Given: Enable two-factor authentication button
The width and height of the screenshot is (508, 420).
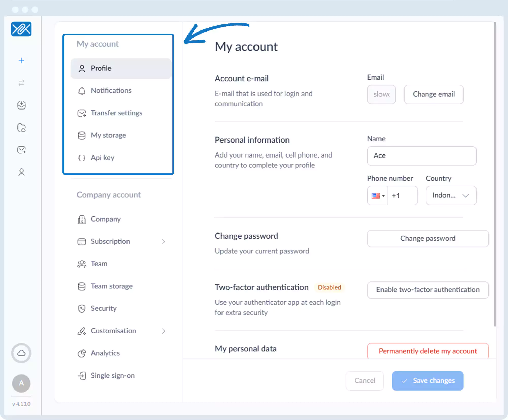Looking at the screenshot, I should point(428,290).
